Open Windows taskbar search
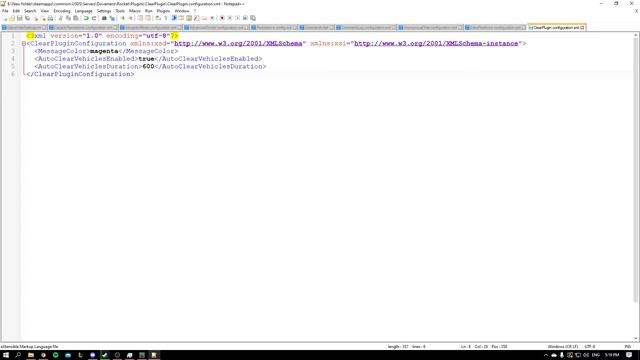Viewport: 640px width, 360px height. tap(18, 355)
